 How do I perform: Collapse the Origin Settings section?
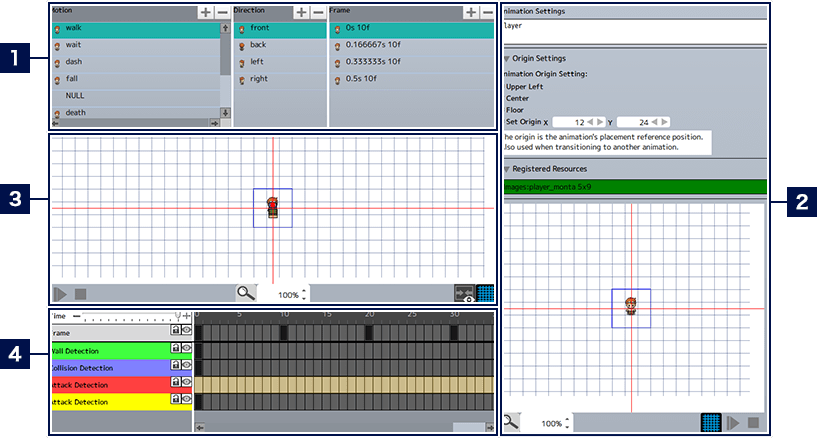507,59
